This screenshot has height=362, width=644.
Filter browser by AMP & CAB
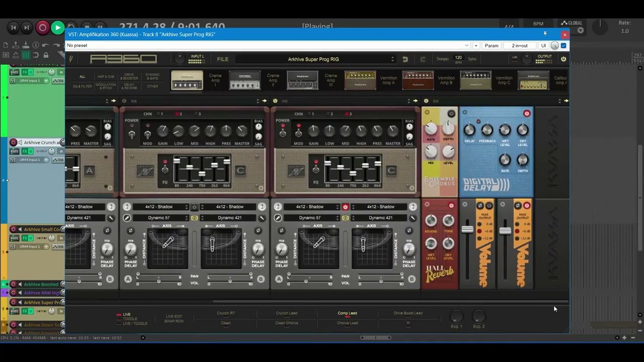(106, 76)
